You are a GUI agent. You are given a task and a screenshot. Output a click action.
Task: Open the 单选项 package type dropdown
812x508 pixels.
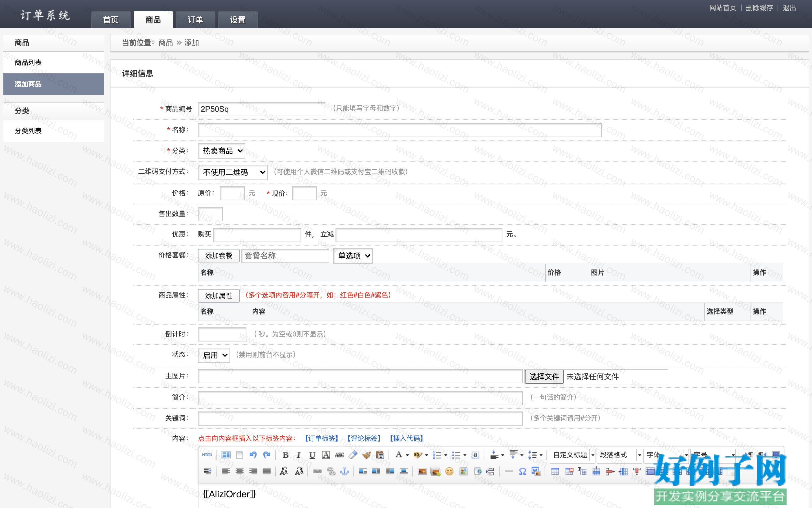point(353,256)
